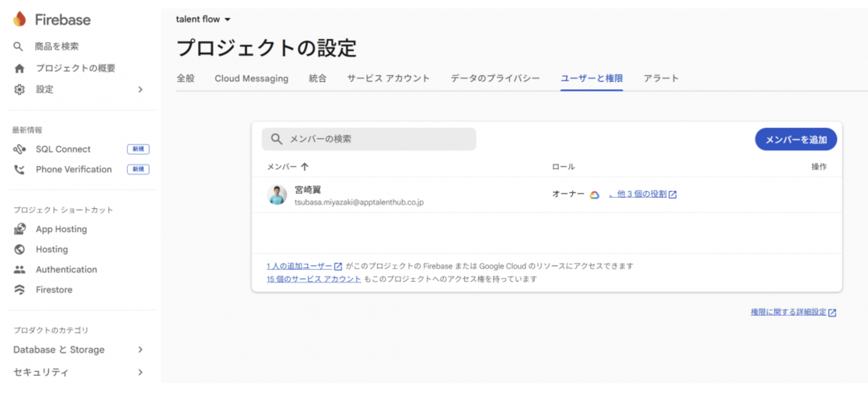
Task: Click email tsubasa.miyazaki@apptalenthub.co.jp
Action: [359, 202]
